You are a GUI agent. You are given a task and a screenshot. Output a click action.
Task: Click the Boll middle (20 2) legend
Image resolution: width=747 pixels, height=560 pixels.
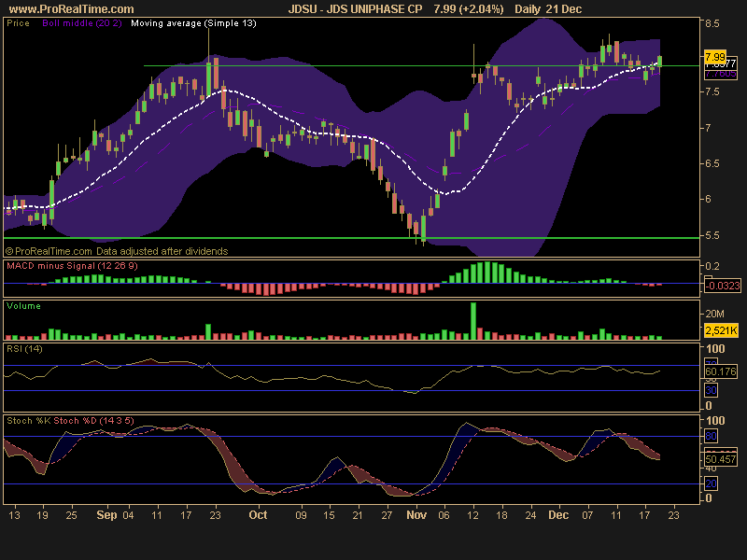coord(82,22)
